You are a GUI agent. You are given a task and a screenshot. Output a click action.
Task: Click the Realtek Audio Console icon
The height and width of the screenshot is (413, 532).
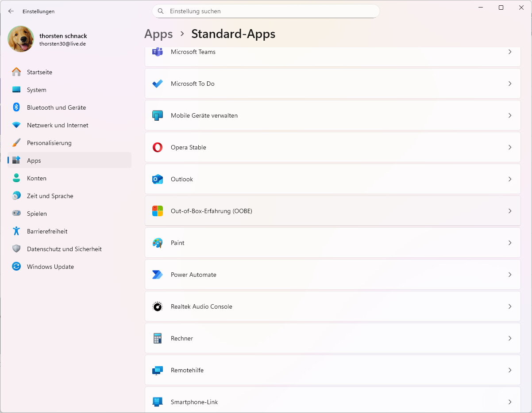click(157, 306)
